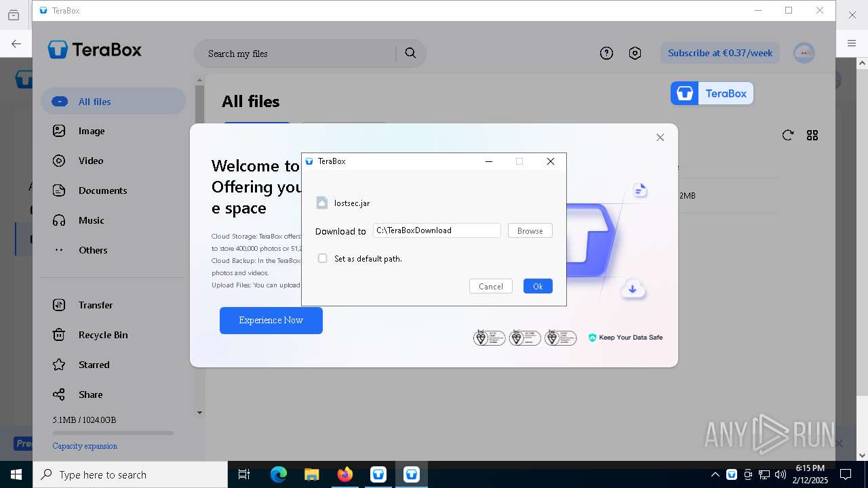Click the search magnifier icon
This screenshot has height=488, width=868.
[410, 53]
